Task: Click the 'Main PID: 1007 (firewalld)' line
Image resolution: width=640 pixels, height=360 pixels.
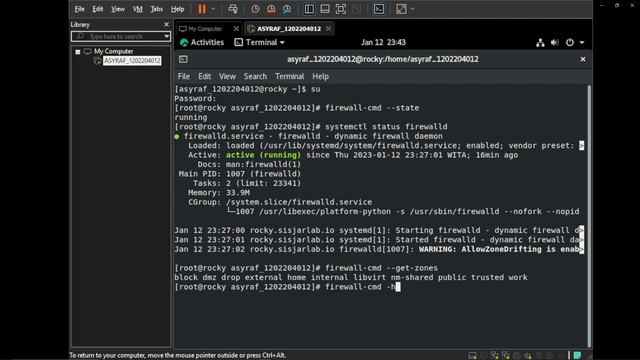Action: (x=240, y=174)
